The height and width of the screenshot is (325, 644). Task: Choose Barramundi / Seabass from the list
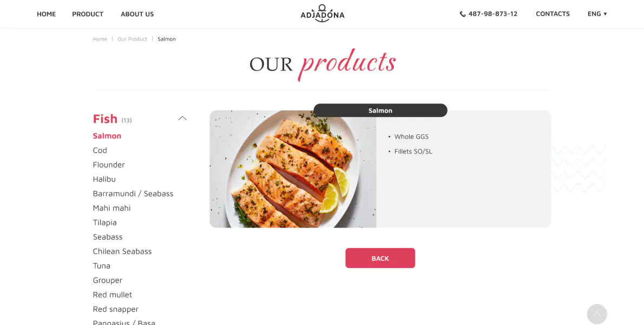click(133, 193)
